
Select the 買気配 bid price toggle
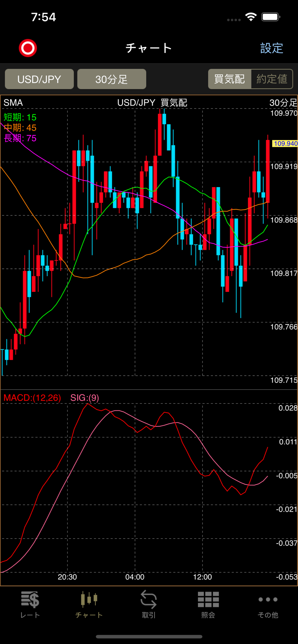230,79
